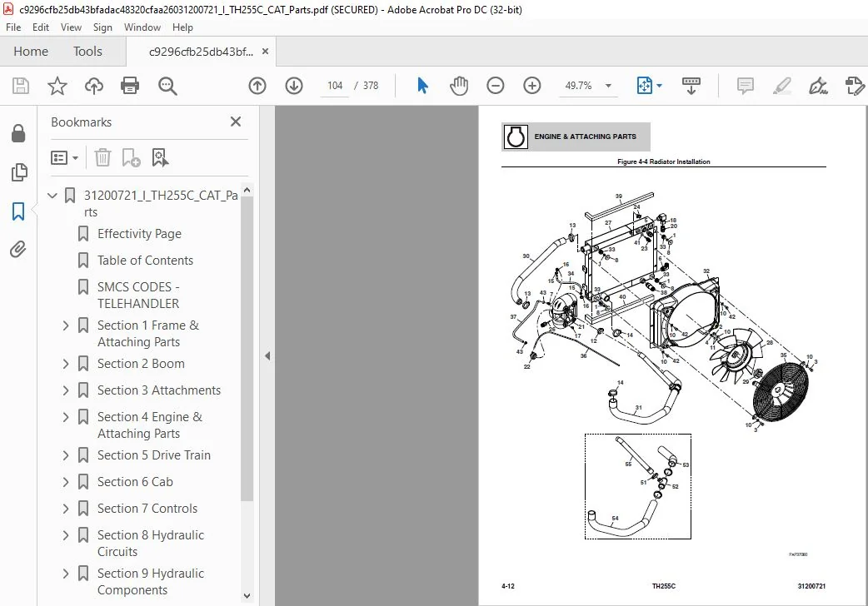Go to next page arrow

pos(294,86)
